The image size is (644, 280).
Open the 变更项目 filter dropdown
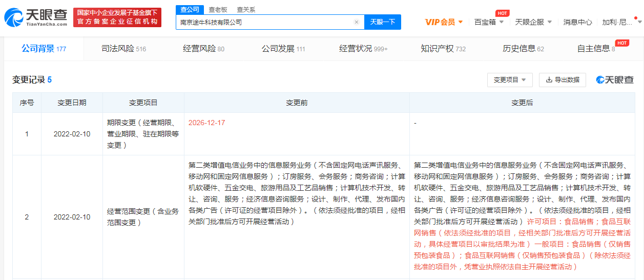510,80
